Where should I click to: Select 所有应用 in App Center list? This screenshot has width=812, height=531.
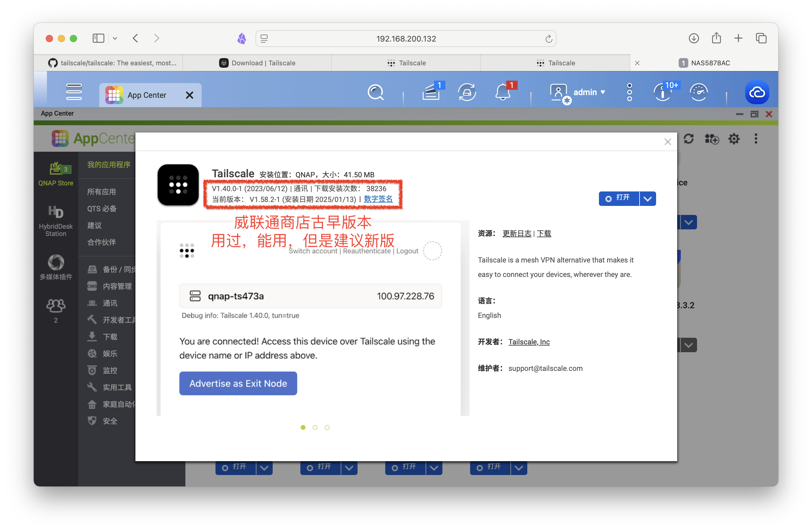tap(101, 192)
